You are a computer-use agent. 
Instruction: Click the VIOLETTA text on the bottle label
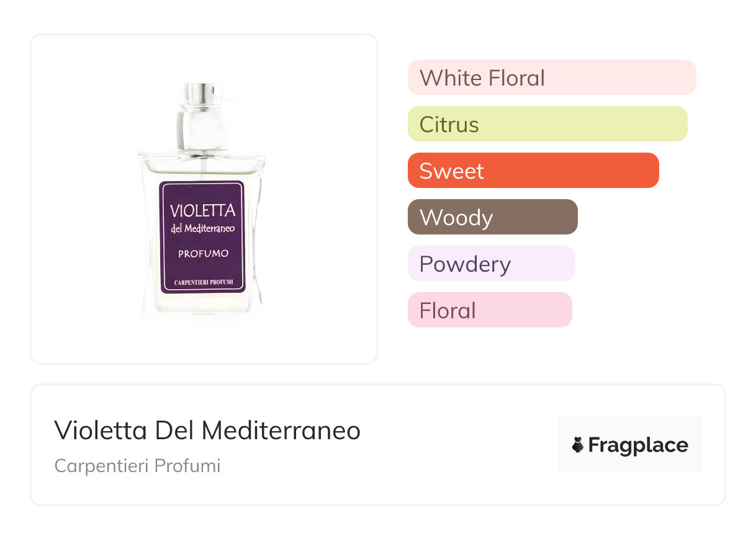(x=202, y=210)
